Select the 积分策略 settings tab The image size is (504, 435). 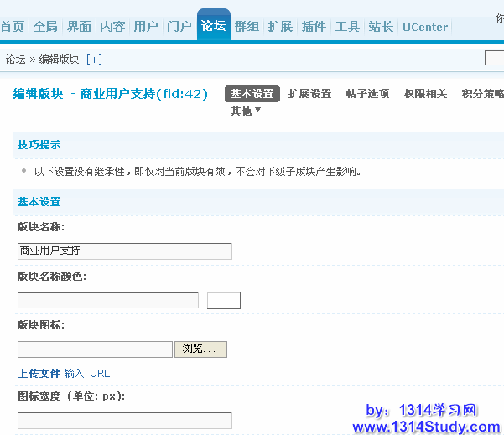[x=482, y=94]
